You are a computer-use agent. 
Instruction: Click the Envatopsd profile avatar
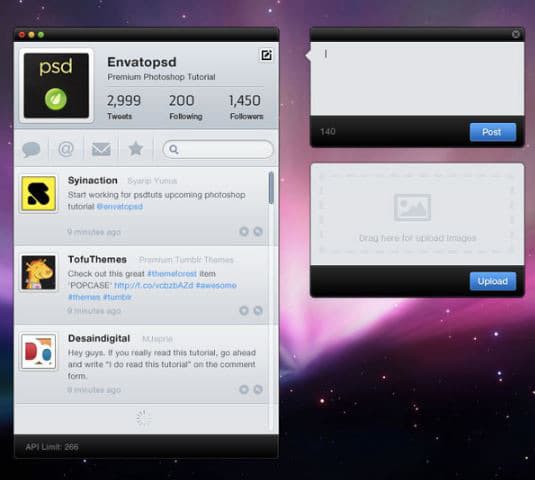(x=56, y=85)
